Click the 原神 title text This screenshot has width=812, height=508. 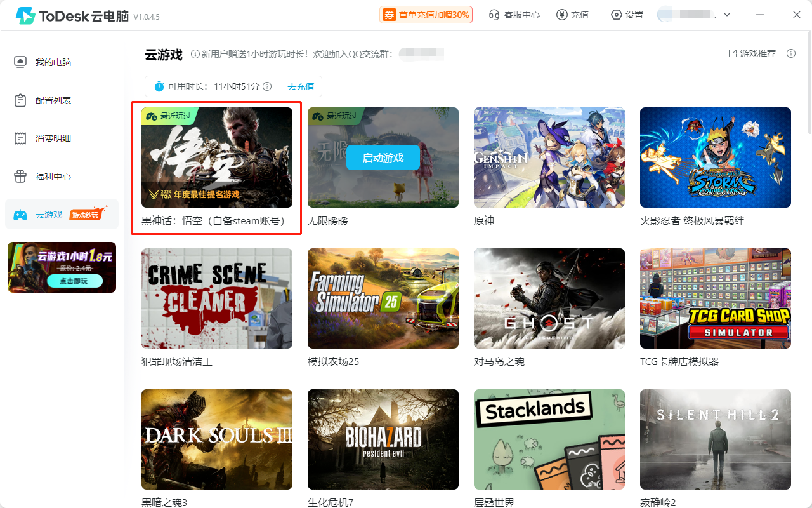tap(484, 221)
